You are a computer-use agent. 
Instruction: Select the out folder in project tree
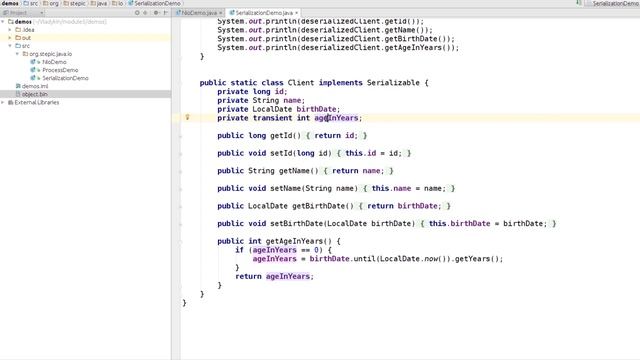point(26,38)
